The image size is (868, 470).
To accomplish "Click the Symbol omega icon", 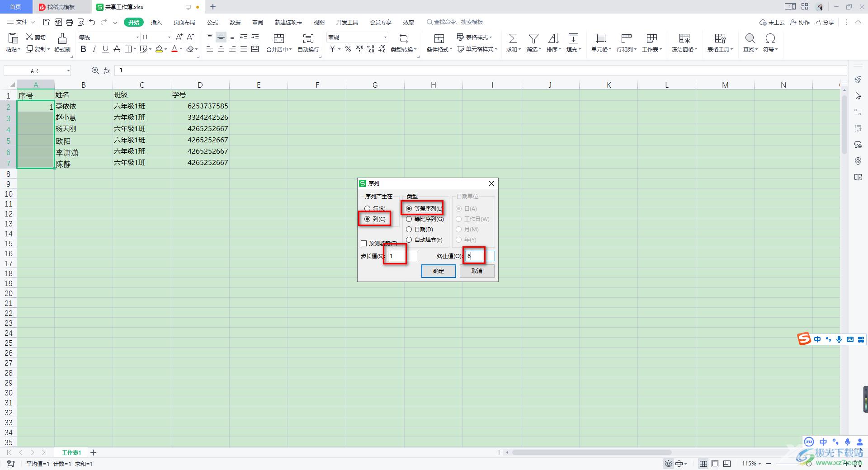I will [x=770, y=38].
